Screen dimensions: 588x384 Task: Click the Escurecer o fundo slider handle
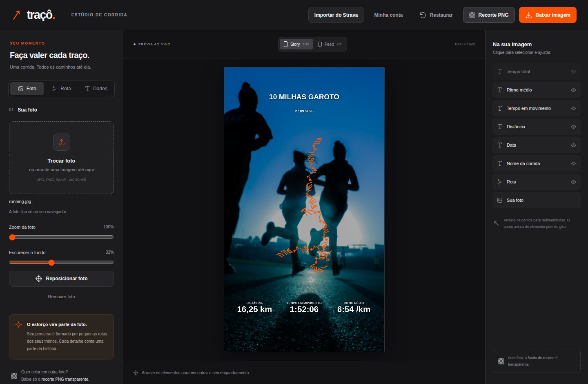[51, 263]
